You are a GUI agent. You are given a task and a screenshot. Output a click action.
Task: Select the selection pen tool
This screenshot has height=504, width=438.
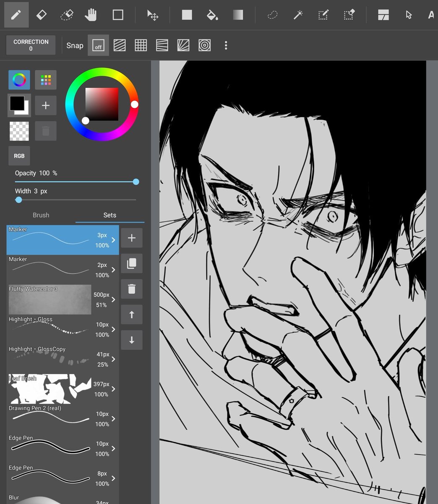[x=323, y=15]
